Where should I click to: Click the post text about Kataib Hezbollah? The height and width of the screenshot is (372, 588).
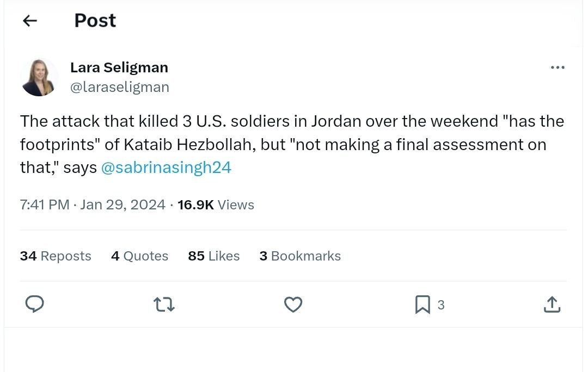point(283,144)
